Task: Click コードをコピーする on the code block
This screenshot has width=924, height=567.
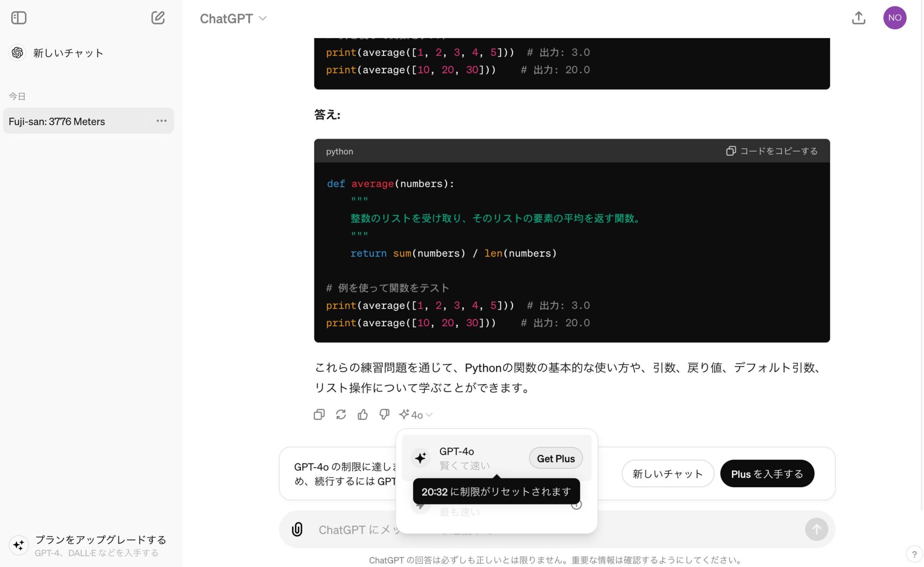Action: coord(772,151)
